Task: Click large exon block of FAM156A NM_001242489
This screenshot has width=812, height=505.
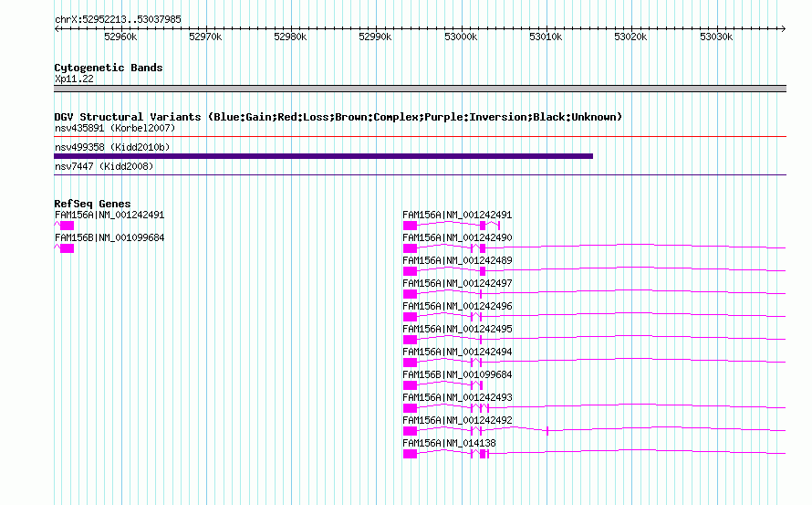Action: (x=411, y=271)
